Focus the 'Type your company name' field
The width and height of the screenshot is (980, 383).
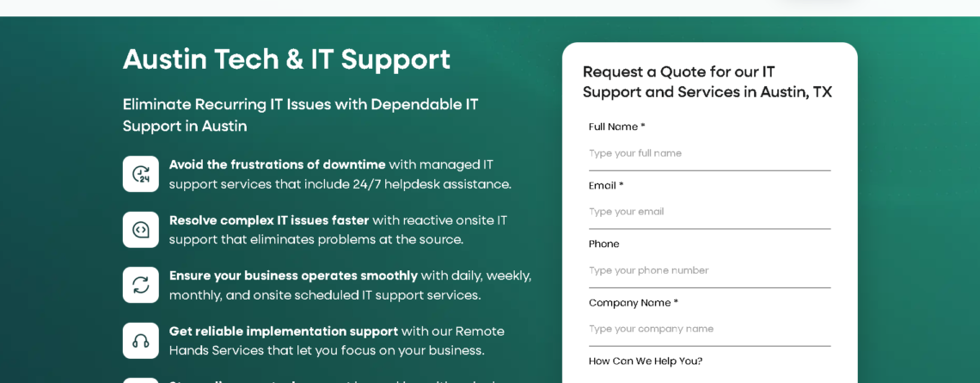click(x=709, y=329)
